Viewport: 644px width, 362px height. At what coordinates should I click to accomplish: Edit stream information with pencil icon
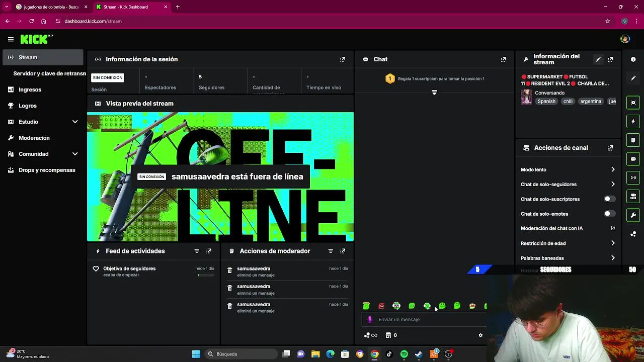tap(598, 59)
